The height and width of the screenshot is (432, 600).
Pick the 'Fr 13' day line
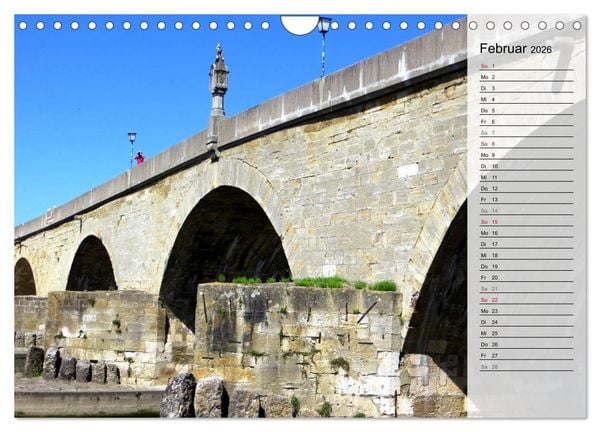527,199
